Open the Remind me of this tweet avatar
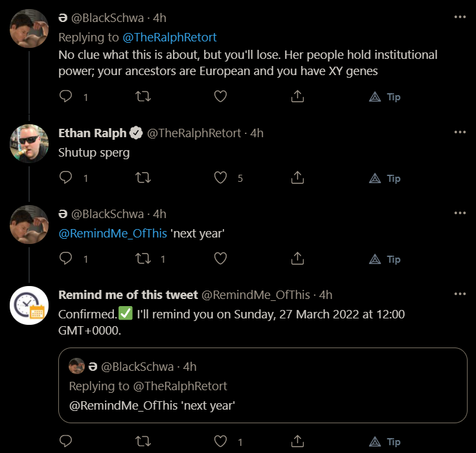Screen dimensions: 476x453 [x=29, y=305]
